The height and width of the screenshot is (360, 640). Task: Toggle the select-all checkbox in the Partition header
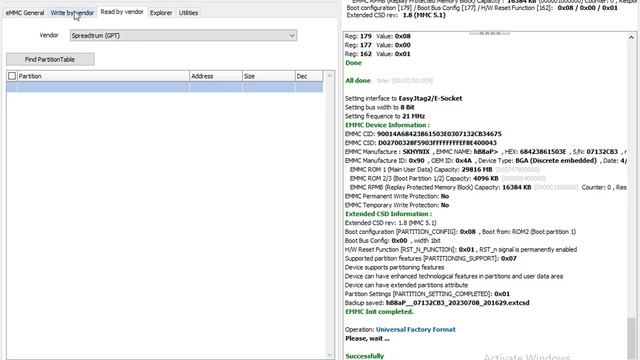[12, 76]
